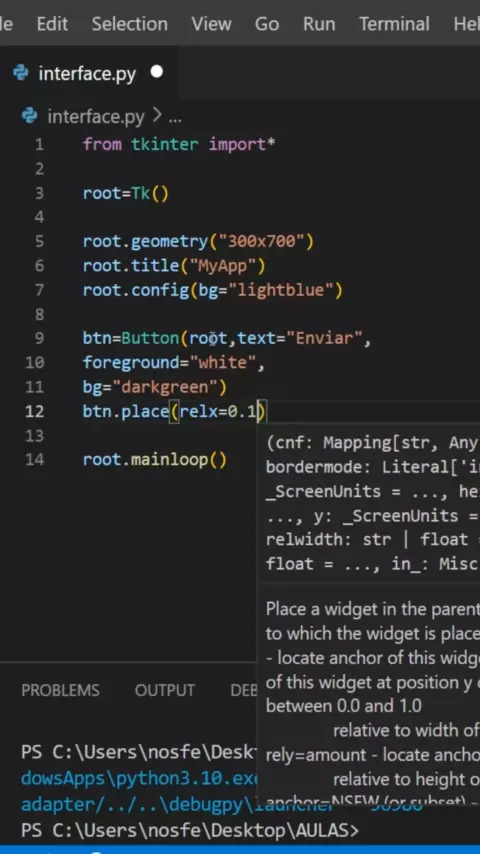Open the View menu

[211, 24]
